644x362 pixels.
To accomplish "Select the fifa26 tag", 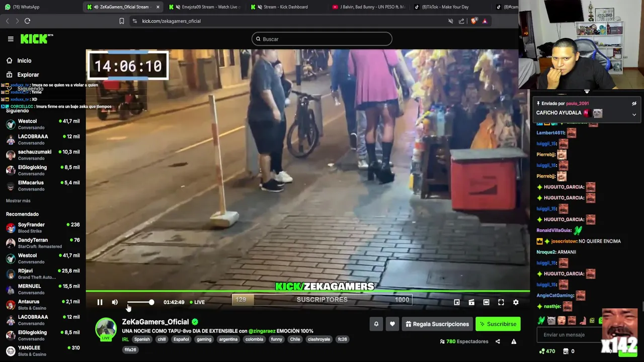I will click(x=130, y=349).
